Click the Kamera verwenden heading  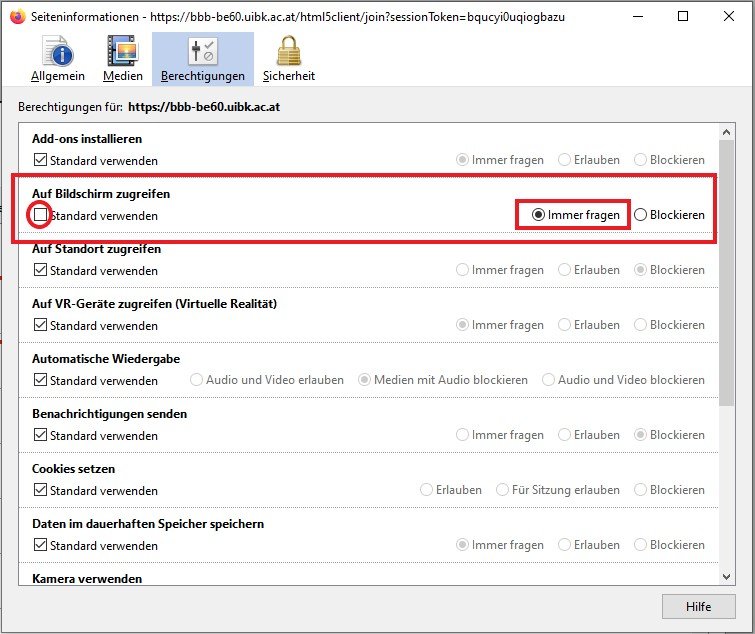pos(87,579)
